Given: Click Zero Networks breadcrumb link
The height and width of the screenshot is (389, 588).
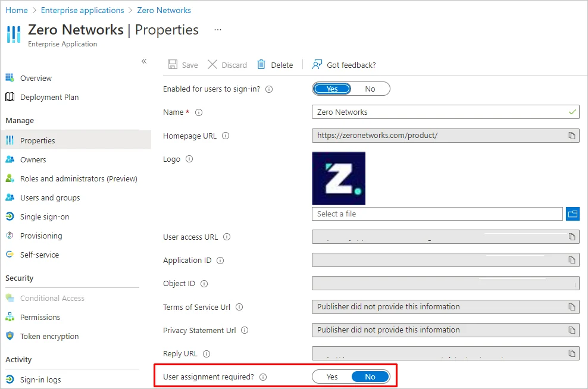Looking at the screenshot, I should point(164,10).
